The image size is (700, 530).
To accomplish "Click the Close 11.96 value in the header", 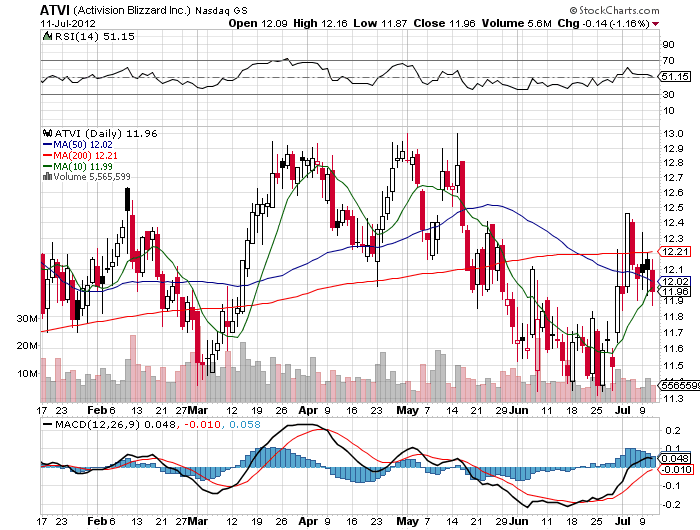I will pyautogui.click(x=444, y=23).
